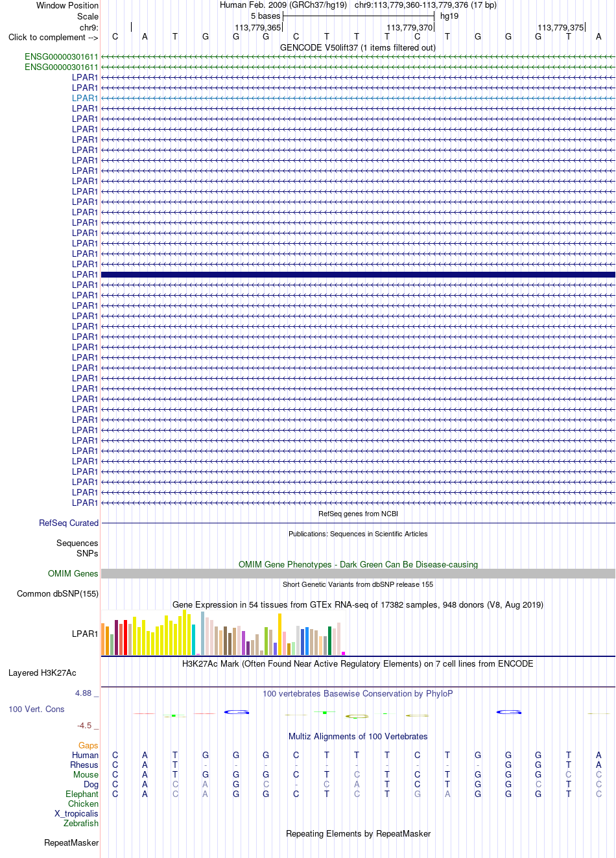Open 'Short Genetic Variants from dbSNP release 155' title
Image resolution: width=616 pixels, height=858 pixels.
(358, 584)
